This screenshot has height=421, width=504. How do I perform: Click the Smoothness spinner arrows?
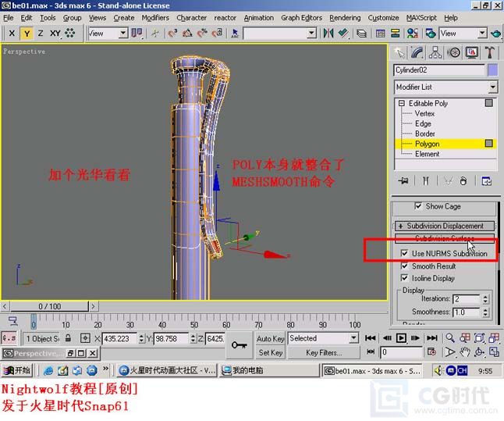486,312
